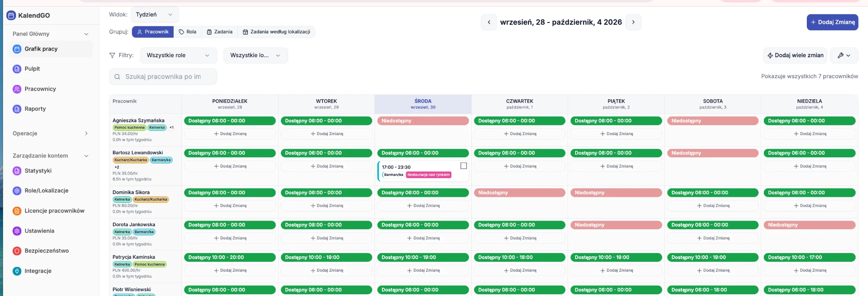This screenshot has height=296, width=868.
Task: Click the search magnifier icon
Action: (117, 77)
